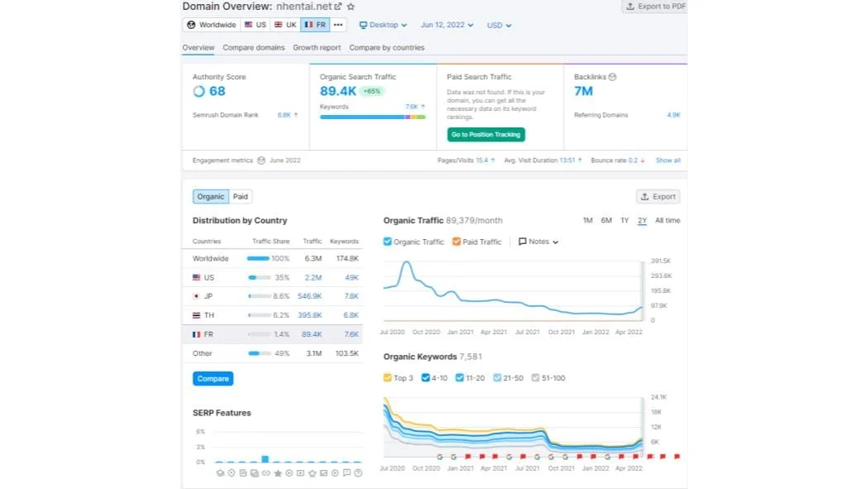Select the chain link SERP feature icon
The image size is (868, 489).
(265, 473)
